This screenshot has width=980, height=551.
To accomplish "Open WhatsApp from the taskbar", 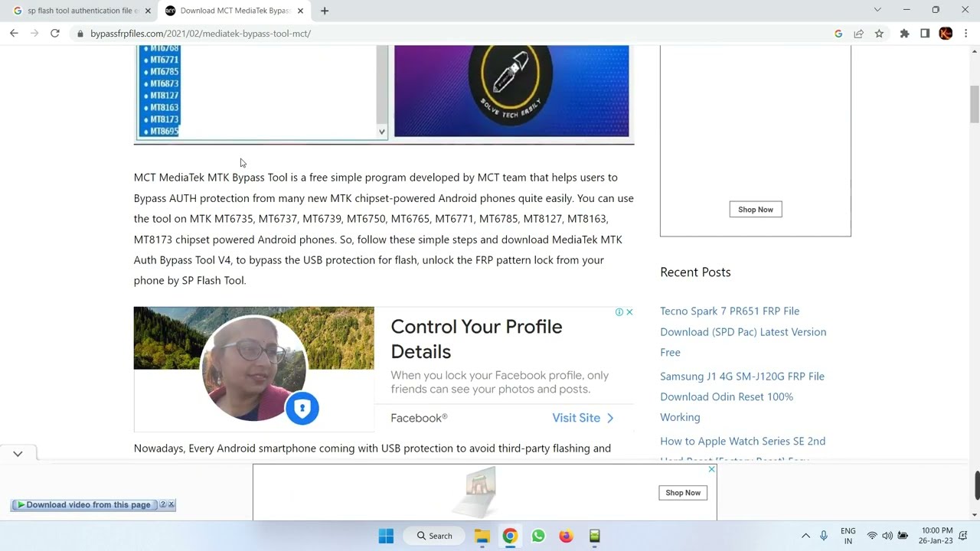I will (538, 536).
